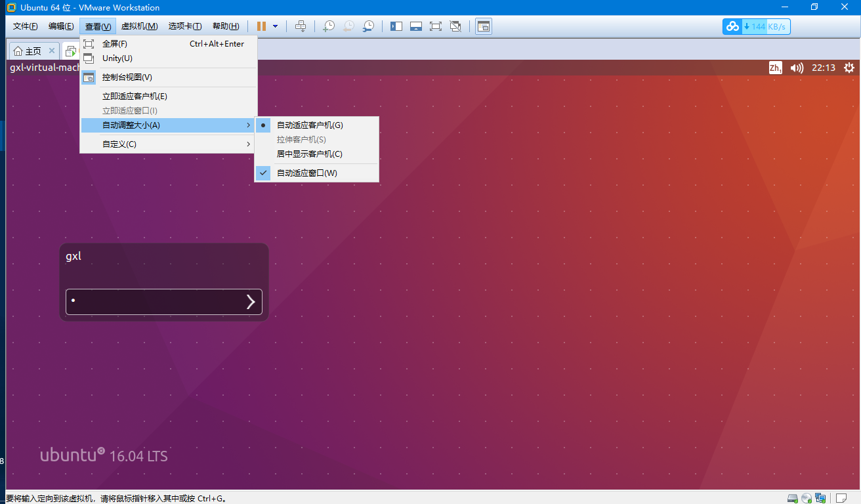Open the Ubuntu power gear menu

849,68
